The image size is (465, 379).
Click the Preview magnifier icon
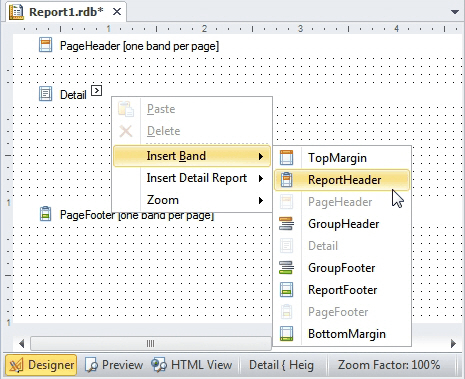point(91,365)
